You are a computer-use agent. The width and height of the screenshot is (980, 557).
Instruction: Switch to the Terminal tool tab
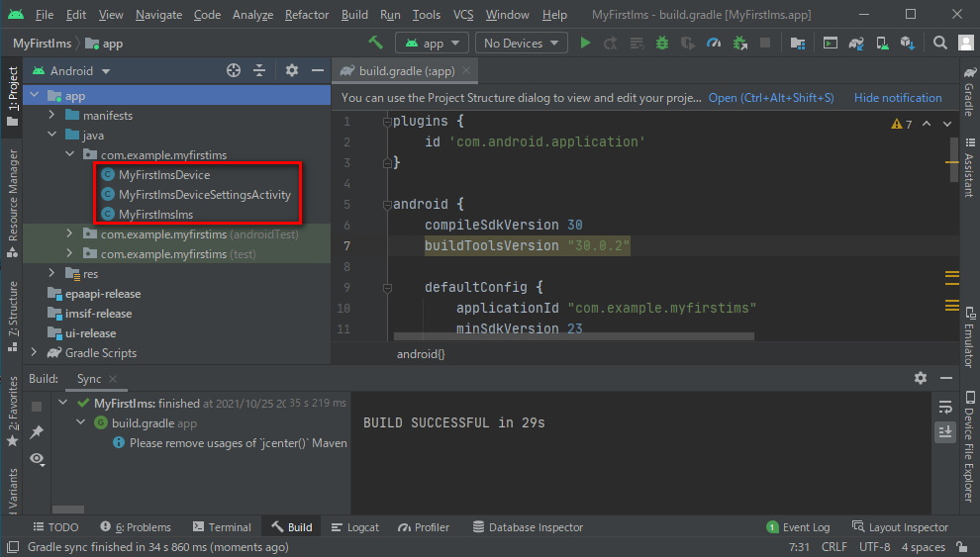click(x=222, y=527)
